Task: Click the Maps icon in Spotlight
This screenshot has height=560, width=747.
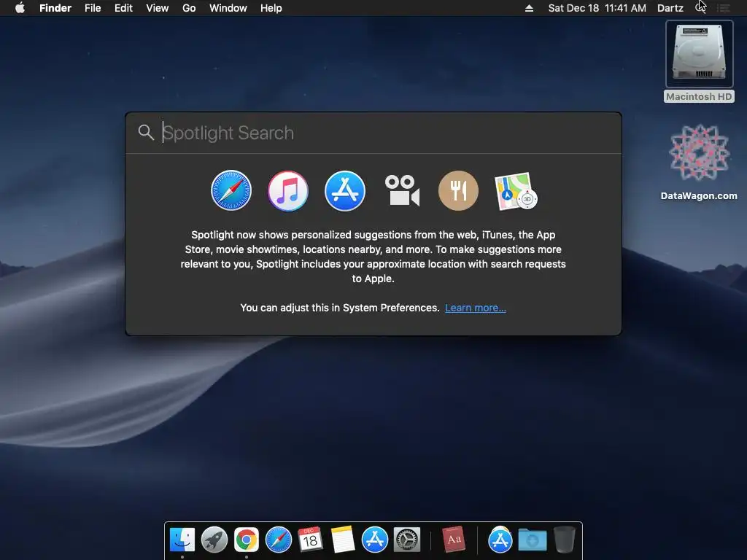Action: click(516, 191)
